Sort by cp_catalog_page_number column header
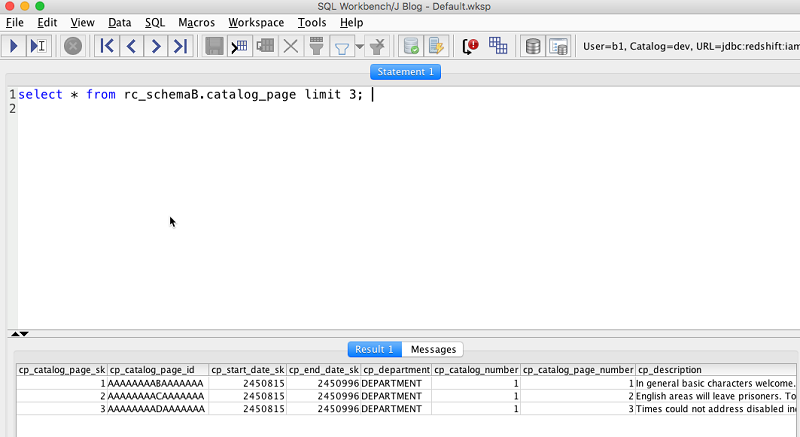The image size is (800, 437). pyautogui.click(x=578, y=370)
